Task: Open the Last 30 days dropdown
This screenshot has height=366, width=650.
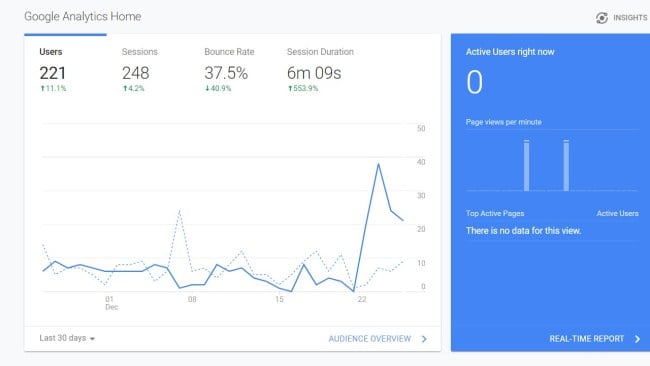Action: click(67, 338)
